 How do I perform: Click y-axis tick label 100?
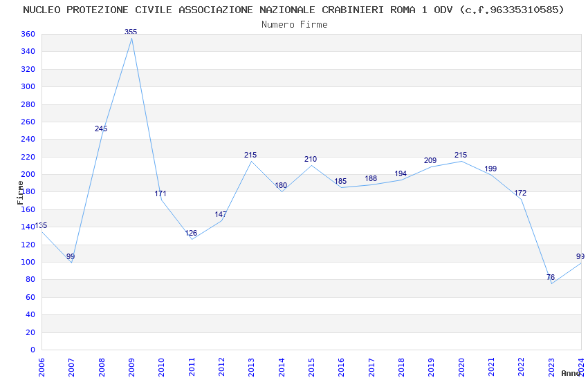point(28,262)
